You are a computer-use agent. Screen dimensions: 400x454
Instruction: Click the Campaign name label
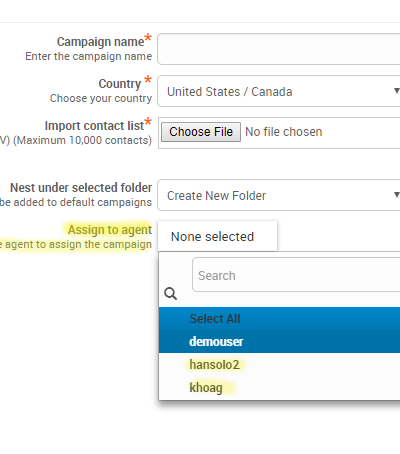click(x=100, y=42)
